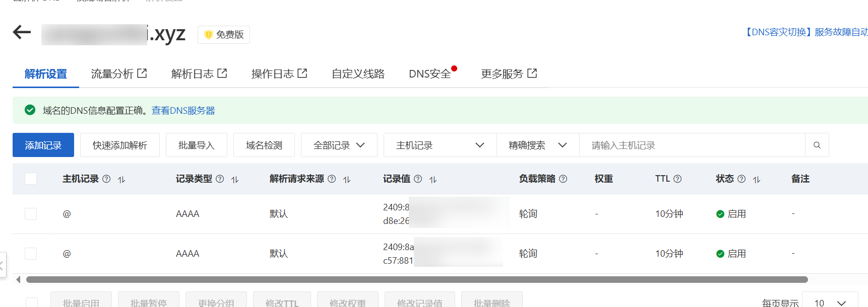Sort records by 状态 sort icon
The width and height of the screenshot is (868, 307).
(x=757, y=179)
